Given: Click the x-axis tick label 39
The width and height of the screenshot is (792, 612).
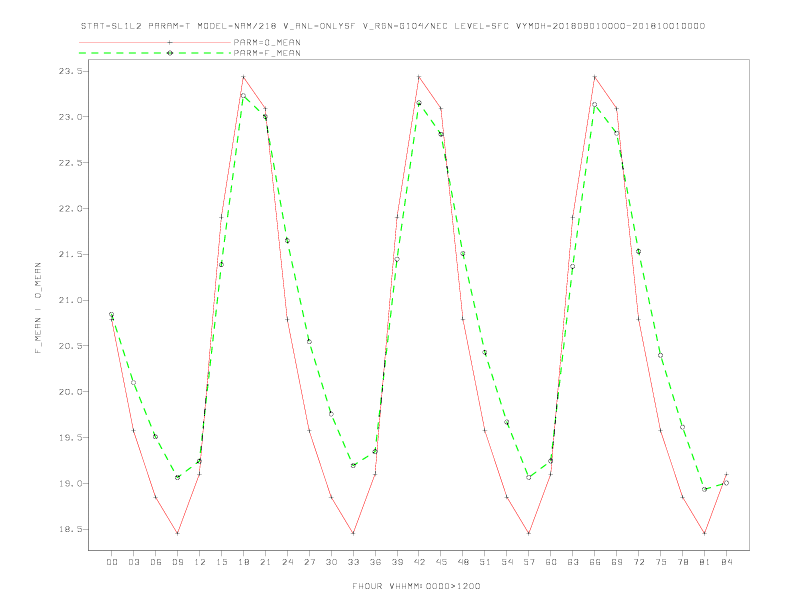Looking at the screenshot, I should pos(397,562).
